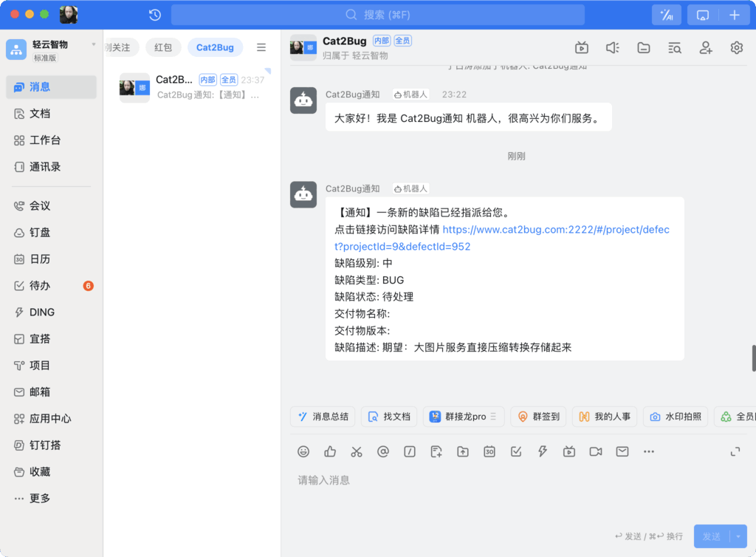Image resolution: width=756 pixels, height=557 pixels.
Task: Select the 红包 filter tab
Action: point(163,47)
